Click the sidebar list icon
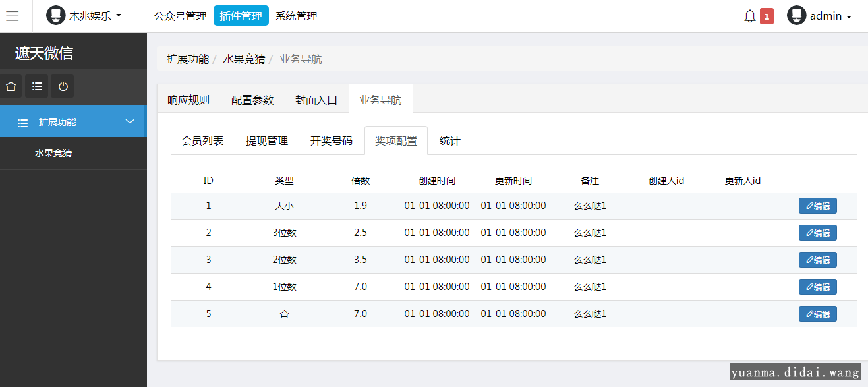Screen dimensions: 868x387 point(37,86)
